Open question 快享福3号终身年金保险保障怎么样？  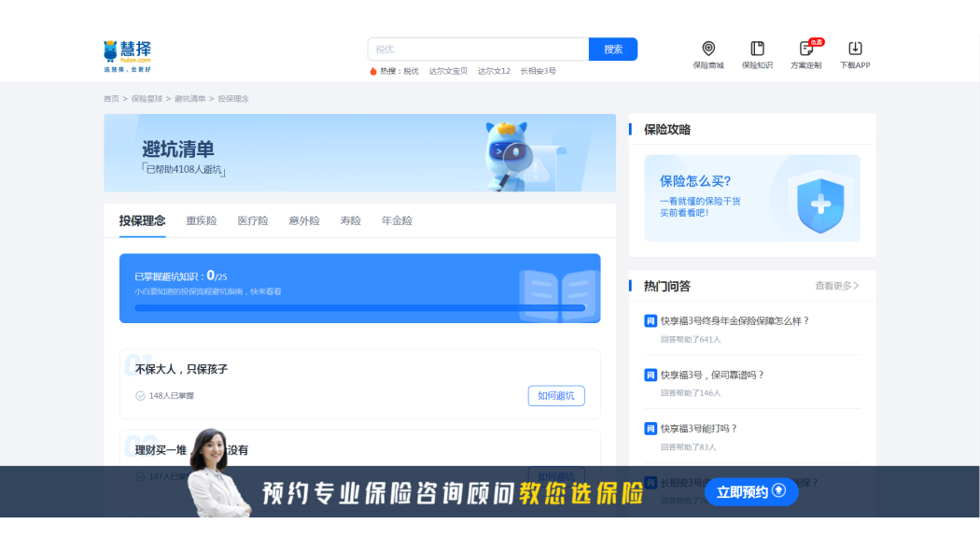click(x=735, y=320)
